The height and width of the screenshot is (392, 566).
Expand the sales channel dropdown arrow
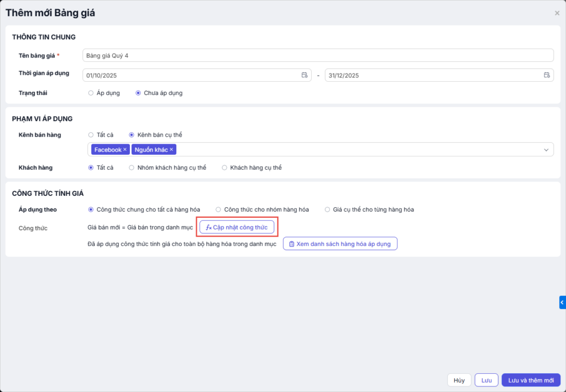546,150
